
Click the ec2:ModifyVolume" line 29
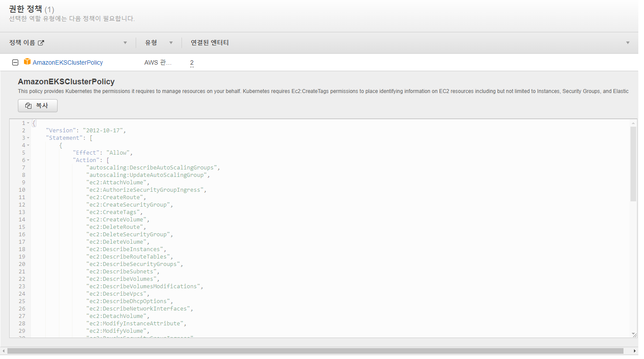point(118,331)
